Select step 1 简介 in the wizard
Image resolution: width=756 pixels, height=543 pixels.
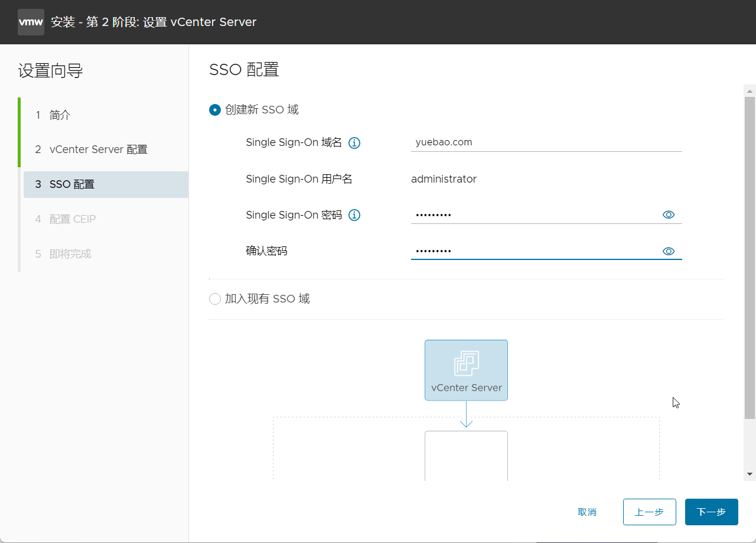[x=59, y=115]
